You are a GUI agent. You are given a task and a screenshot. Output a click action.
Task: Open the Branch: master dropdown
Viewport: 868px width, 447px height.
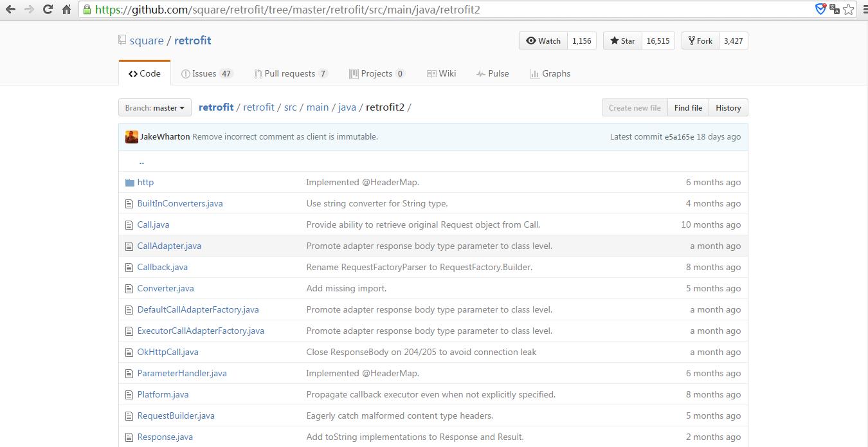pyautogui.click(x=155, y=108)
